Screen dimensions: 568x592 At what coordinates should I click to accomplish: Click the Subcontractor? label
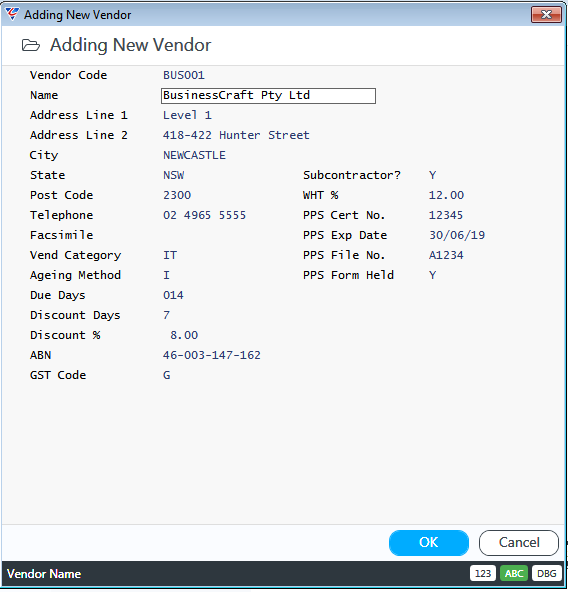pyautogui.click(x=352, y=175)
